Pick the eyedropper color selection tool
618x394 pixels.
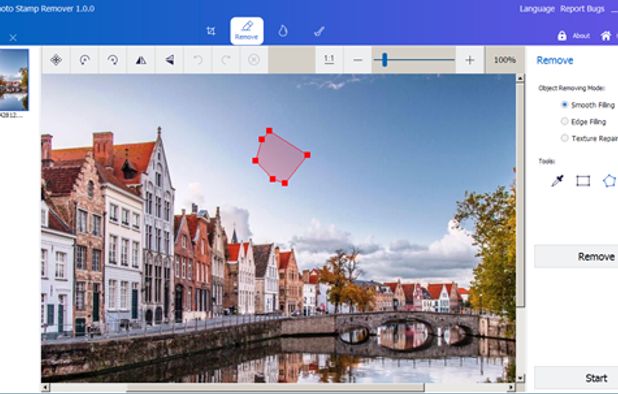[x=557, y=181]
